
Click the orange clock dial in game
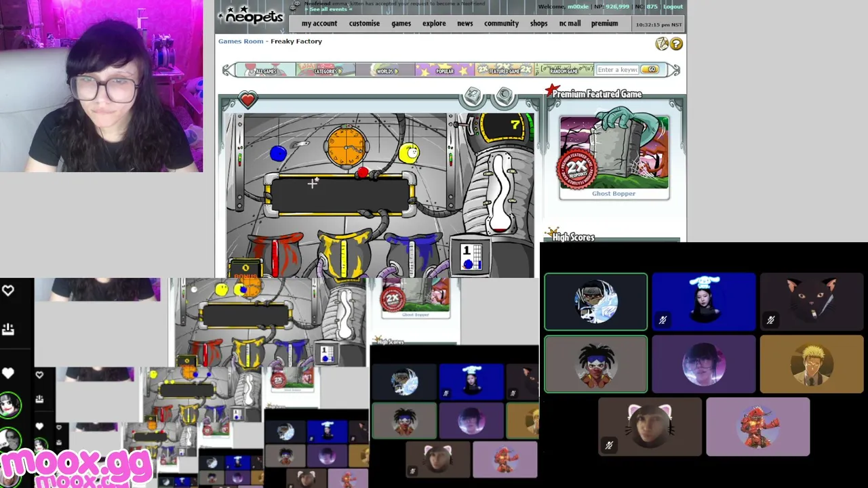point(347,146)
